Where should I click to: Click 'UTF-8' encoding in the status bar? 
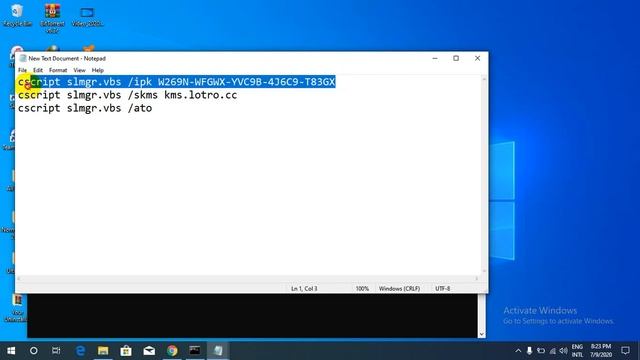[x=442, y=289]
